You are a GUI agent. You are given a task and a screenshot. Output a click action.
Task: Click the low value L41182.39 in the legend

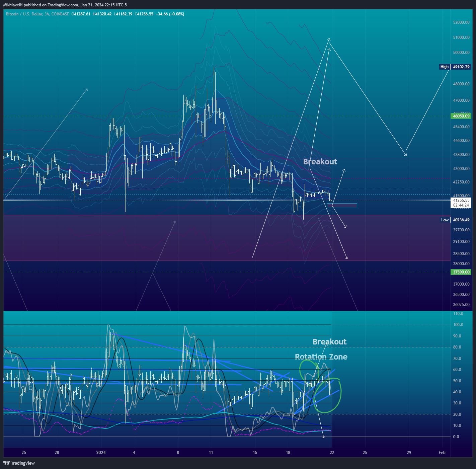(x=123, y=14)
